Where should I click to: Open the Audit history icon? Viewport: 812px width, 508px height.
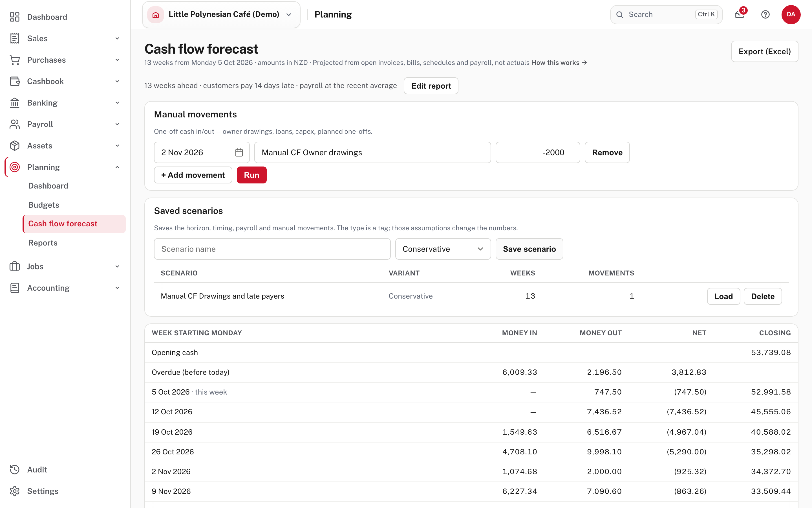pos(14,470)
